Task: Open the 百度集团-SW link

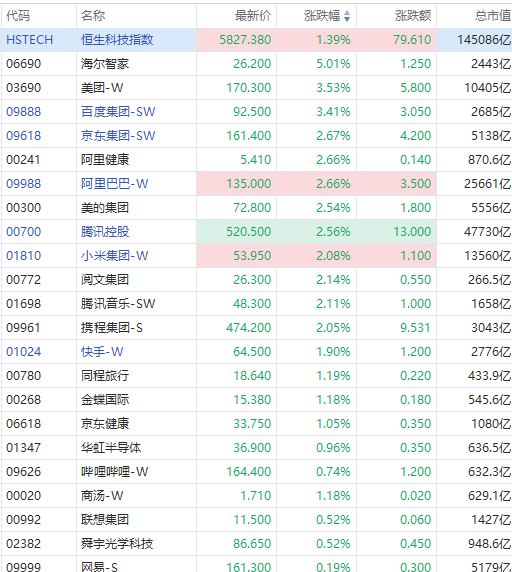Action: coord(118,112)
